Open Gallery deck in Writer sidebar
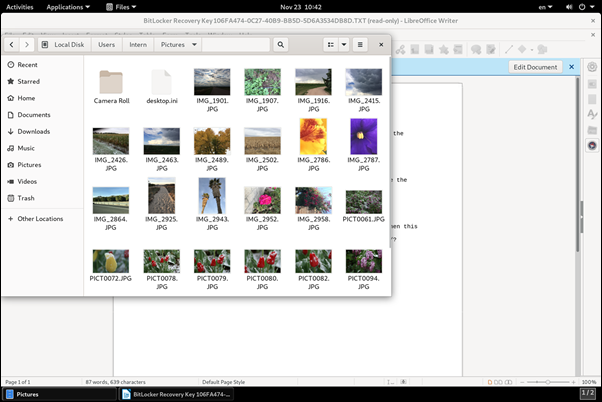The image size is (602, 402). point(592,130)
